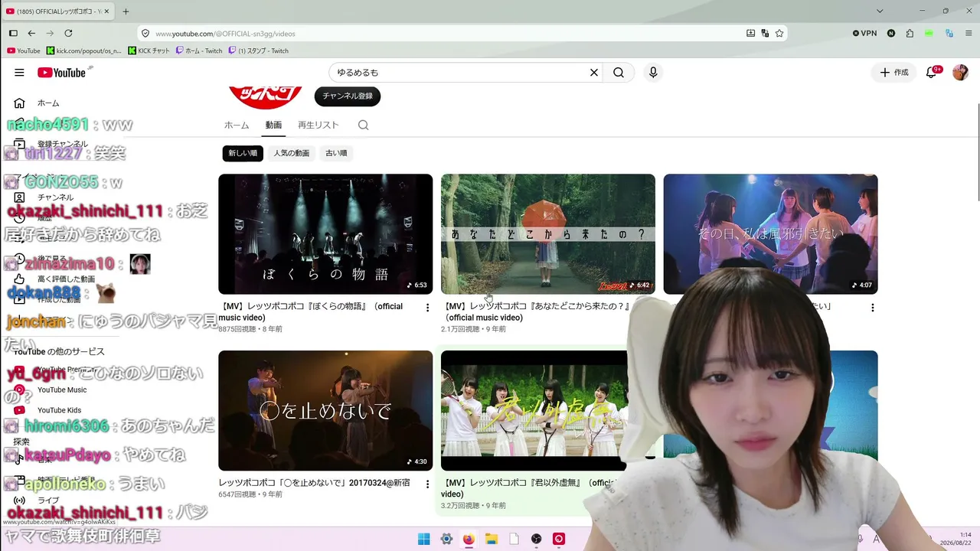
Task: Run search with the magnifier button
Action: tap(619, 73)
